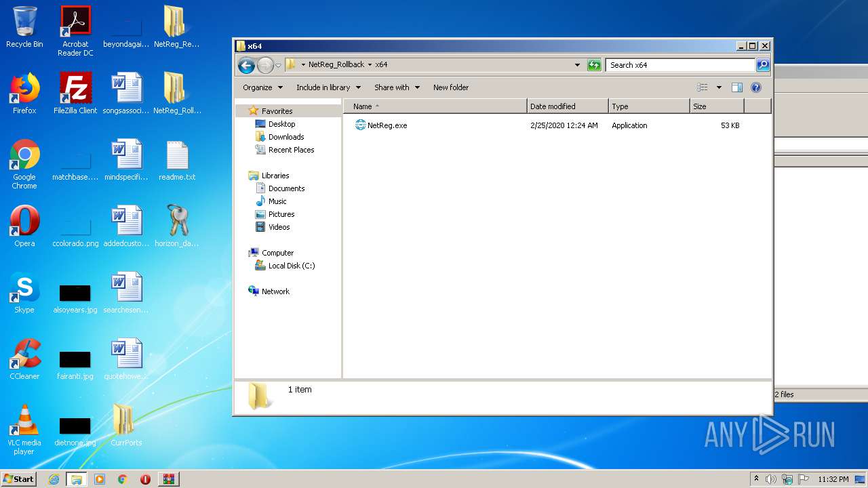
Task: Click the Explorer forward arrow button
Action: 265,65
